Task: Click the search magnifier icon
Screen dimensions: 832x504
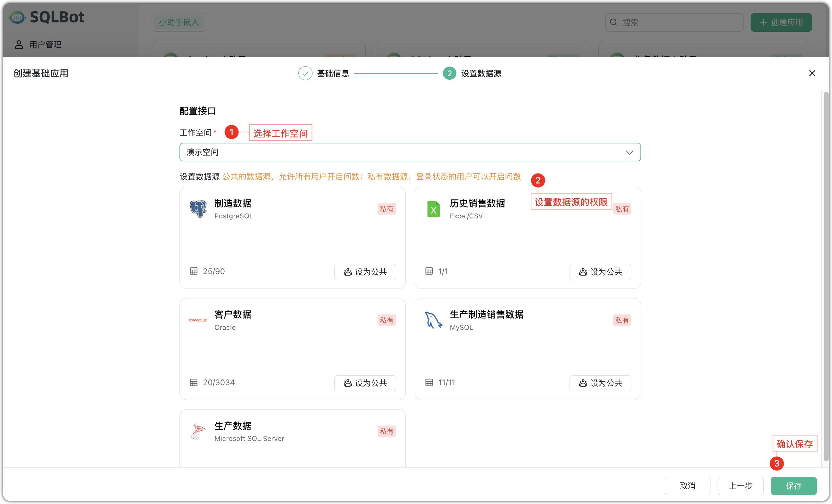Action: click(613, 22)
